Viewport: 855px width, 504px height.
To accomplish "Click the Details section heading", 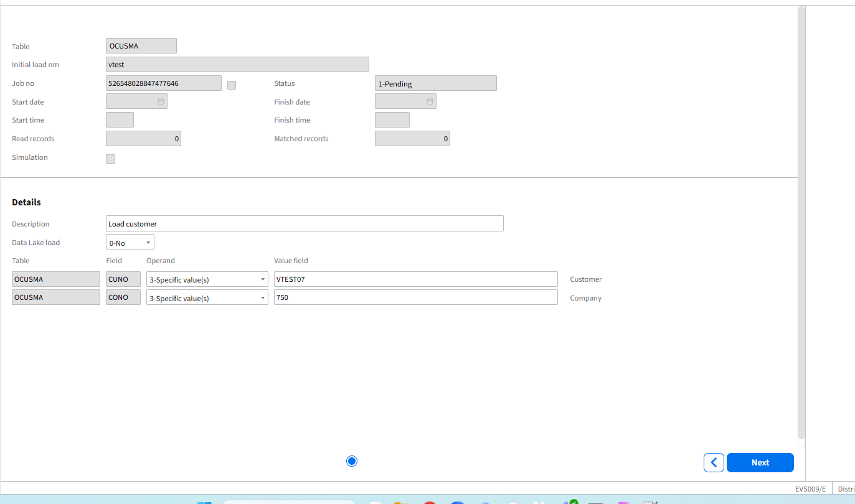I will point(26,202).
